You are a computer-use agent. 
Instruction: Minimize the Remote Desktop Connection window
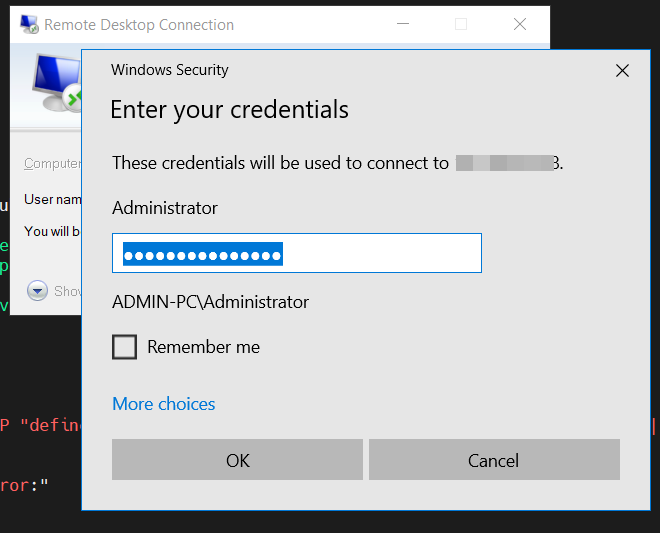403,25
